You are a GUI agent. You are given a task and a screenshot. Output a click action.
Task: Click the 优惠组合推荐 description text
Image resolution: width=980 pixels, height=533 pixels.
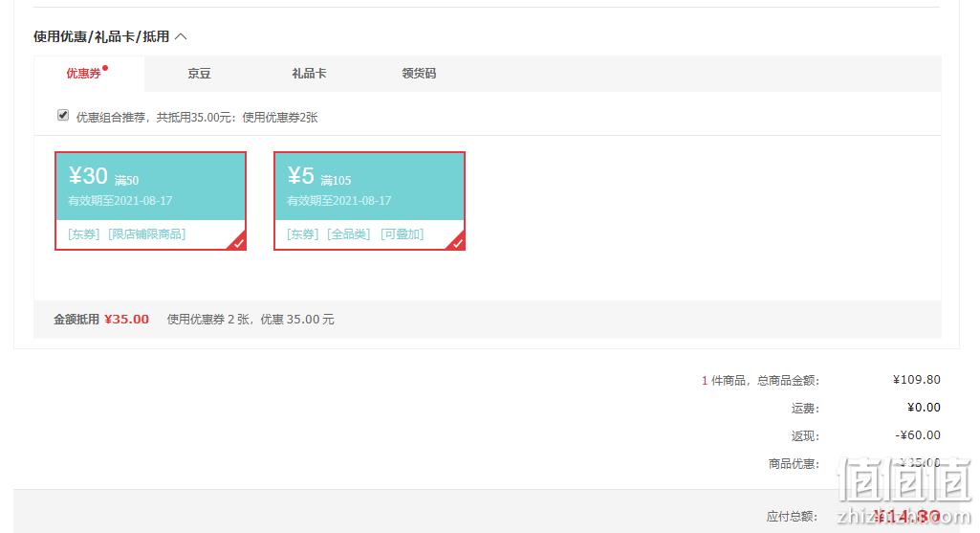coord(197,117)
